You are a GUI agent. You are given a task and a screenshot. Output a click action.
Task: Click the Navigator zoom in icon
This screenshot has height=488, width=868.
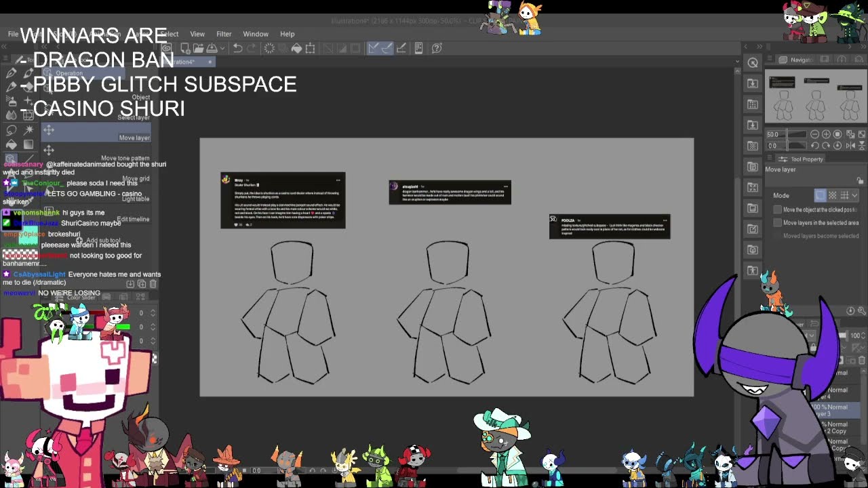click(x=826, y=134)
